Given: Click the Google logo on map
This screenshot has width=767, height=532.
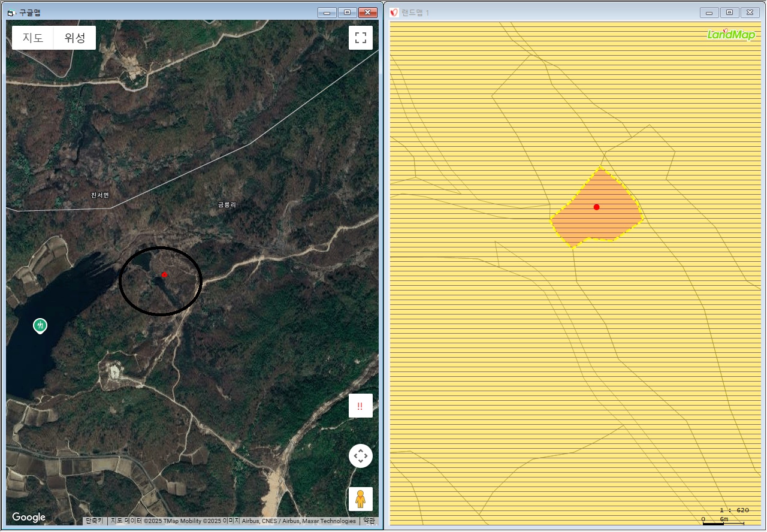Looking at the screenshot, I should [29, 517].
